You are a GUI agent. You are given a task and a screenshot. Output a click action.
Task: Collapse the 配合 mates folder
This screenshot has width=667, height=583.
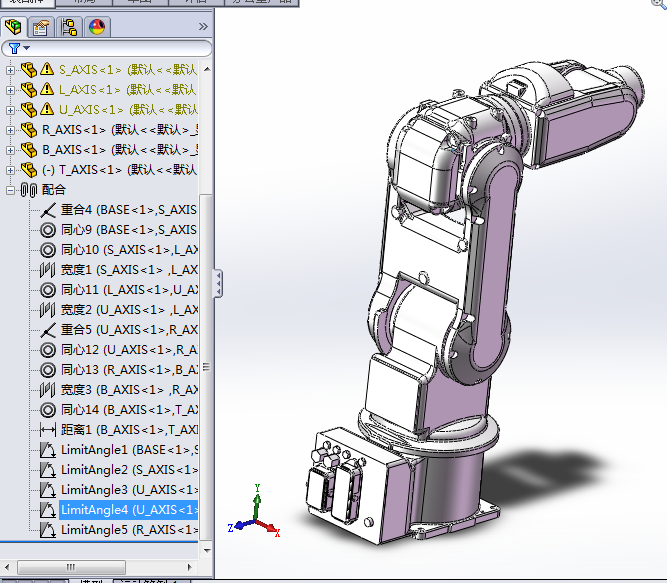pos(10,190)
